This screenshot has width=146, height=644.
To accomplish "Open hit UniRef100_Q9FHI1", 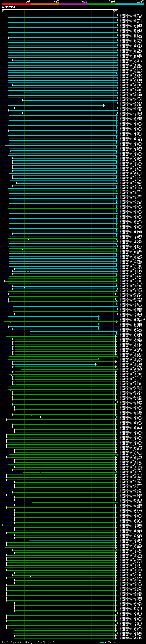I will click(x=131, y=15).
